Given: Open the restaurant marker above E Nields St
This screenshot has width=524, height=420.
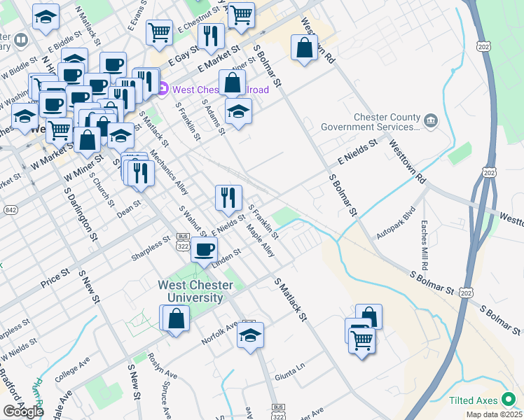Looking at the screenshot, I should [x=228, y=199].
